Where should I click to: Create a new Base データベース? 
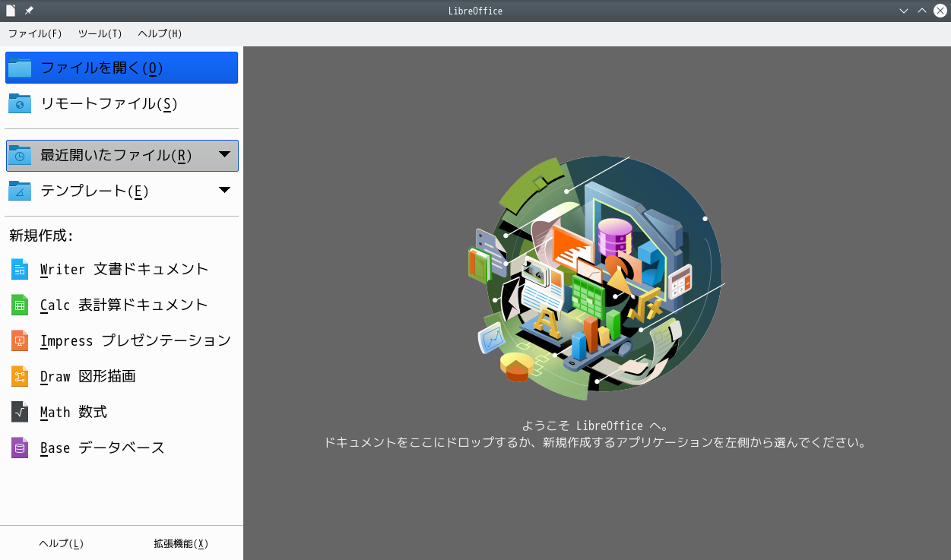coord(122,448)
